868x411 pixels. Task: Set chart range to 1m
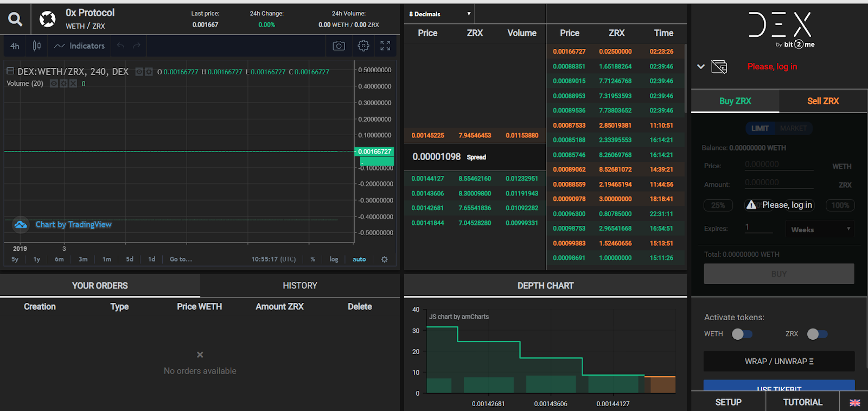click(x=107, y=260)
